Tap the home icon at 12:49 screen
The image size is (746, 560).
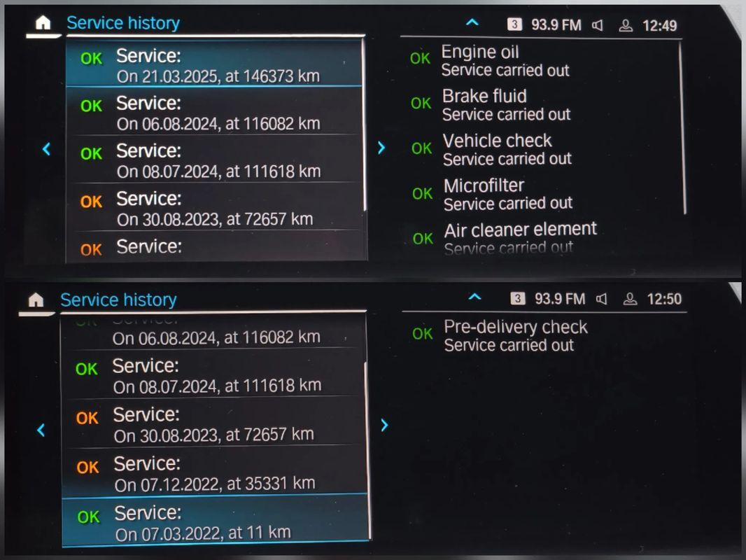[x=43, y=22]
